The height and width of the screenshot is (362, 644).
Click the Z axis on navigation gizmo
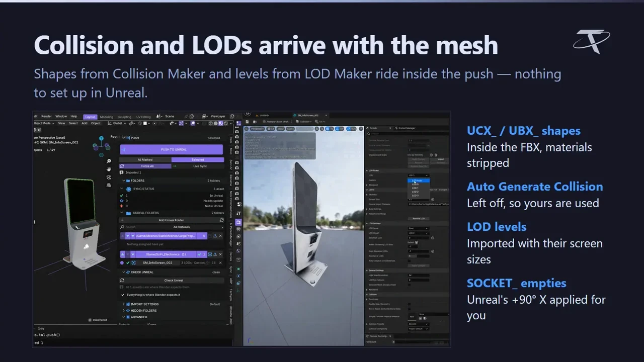point(101,138)
